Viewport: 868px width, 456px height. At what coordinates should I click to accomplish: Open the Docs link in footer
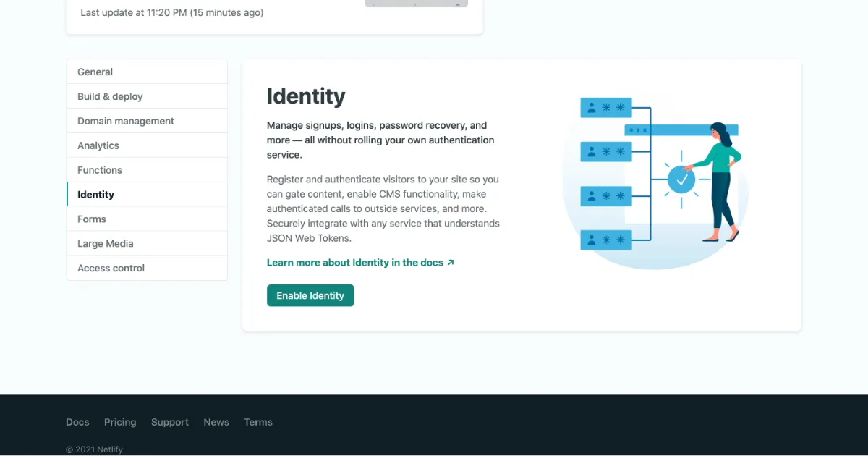[77, 423]
